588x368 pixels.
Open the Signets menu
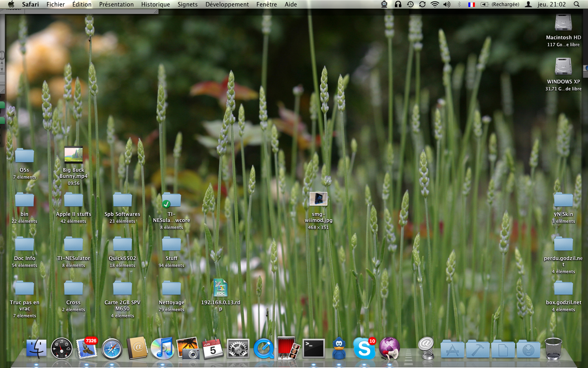tap(187, 4)
